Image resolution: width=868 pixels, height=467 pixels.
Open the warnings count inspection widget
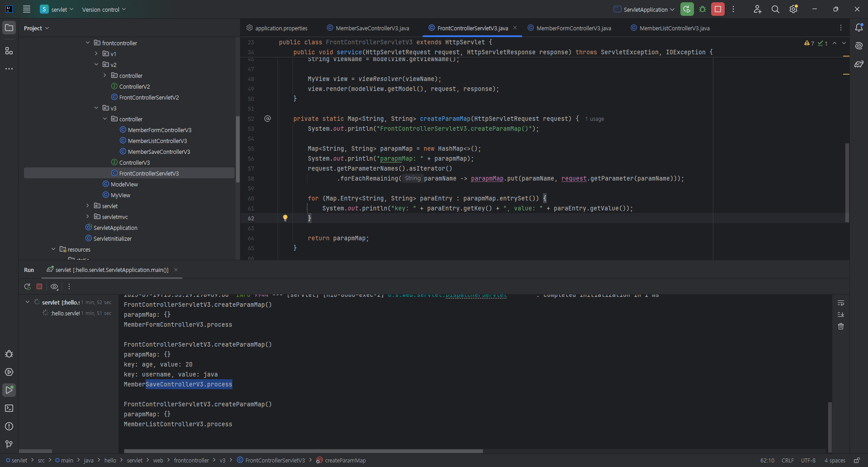809,43
